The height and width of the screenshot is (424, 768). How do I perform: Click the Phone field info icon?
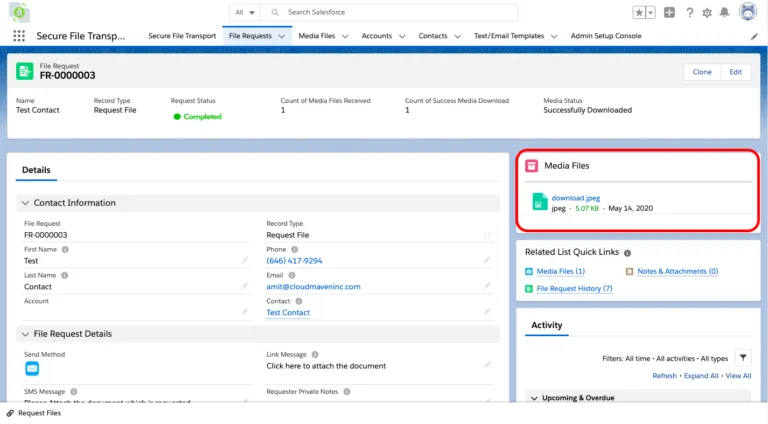click(x=294, y=249)
